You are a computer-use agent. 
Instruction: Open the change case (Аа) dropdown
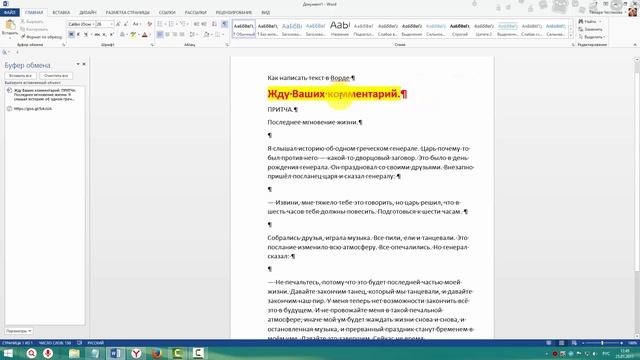137,24
